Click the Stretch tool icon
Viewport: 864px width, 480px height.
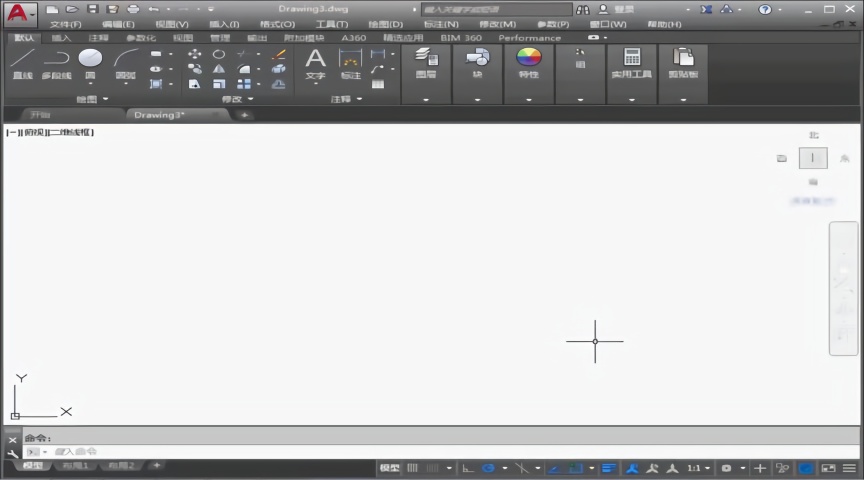pos(195,84)
